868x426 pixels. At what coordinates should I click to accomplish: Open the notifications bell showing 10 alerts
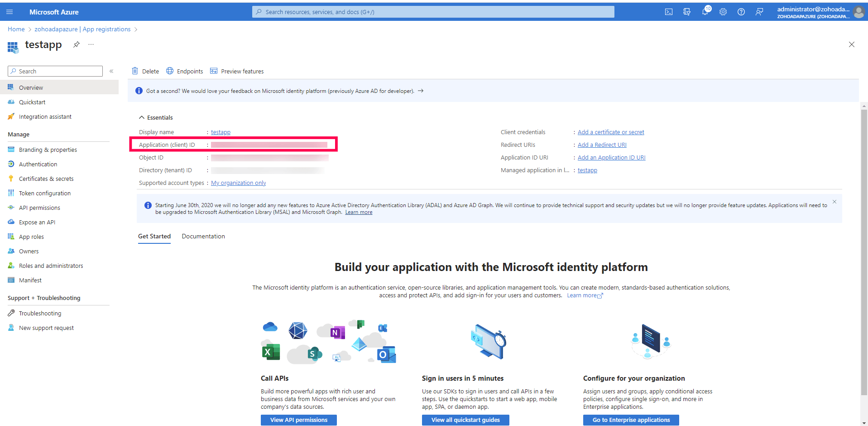[705, 11]
